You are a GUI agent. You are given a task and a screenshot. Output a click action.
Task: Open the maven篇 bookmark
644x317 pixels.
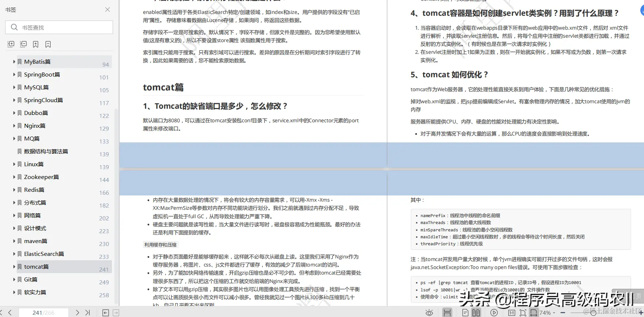35,241
